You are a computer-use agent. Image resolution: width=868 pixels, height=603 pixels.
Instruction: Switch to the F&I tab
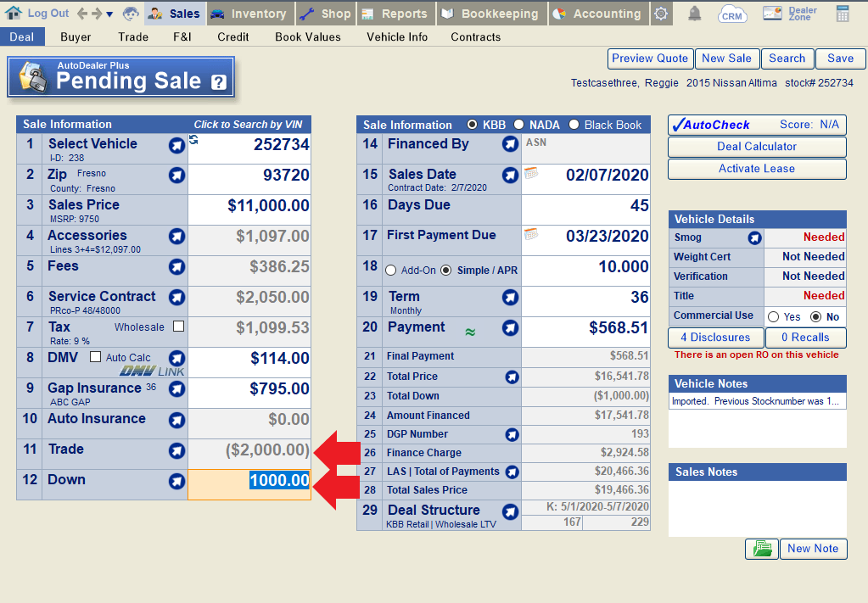[x=182, y=36]
